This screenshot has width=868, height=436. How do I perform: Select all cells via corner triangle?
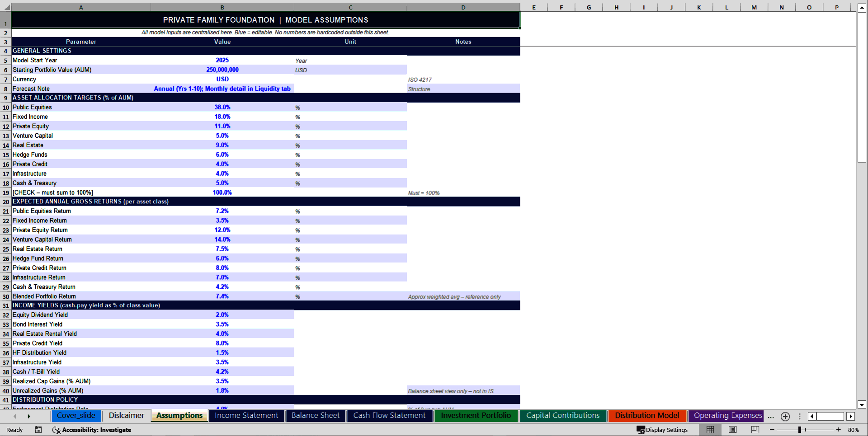(x=6, y=7)
